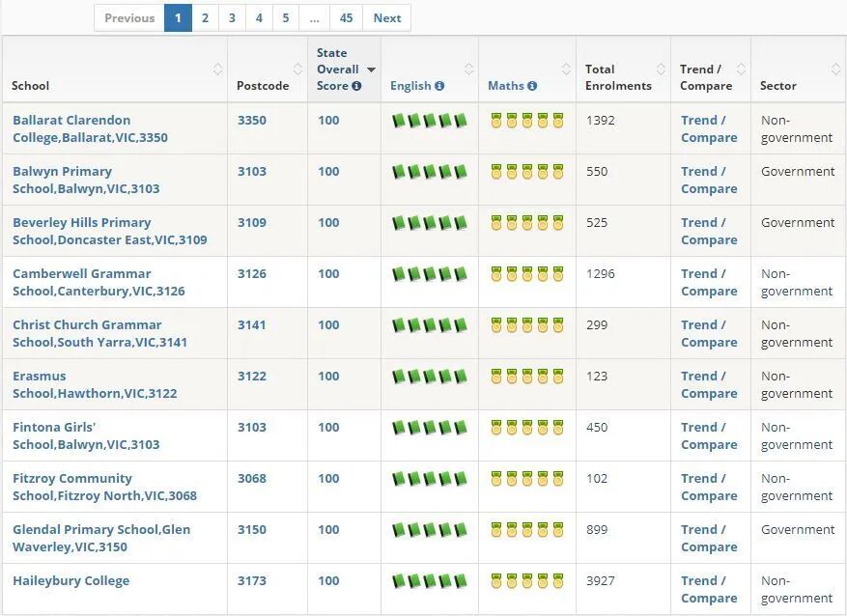847x616 pixels.
Task: Click the English book rating for Balwyn Primary School
Action: coord(430,172)
